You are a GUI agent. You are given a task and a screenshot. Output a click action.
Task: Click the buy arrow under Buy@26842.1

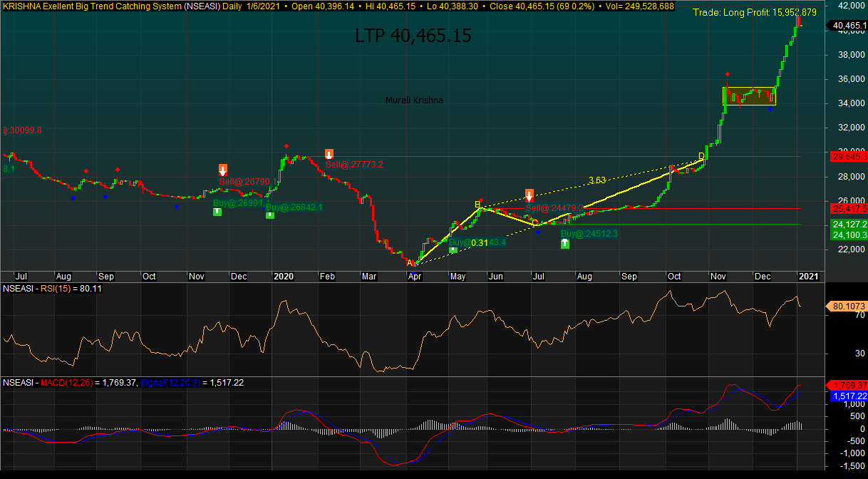(270, 215)
